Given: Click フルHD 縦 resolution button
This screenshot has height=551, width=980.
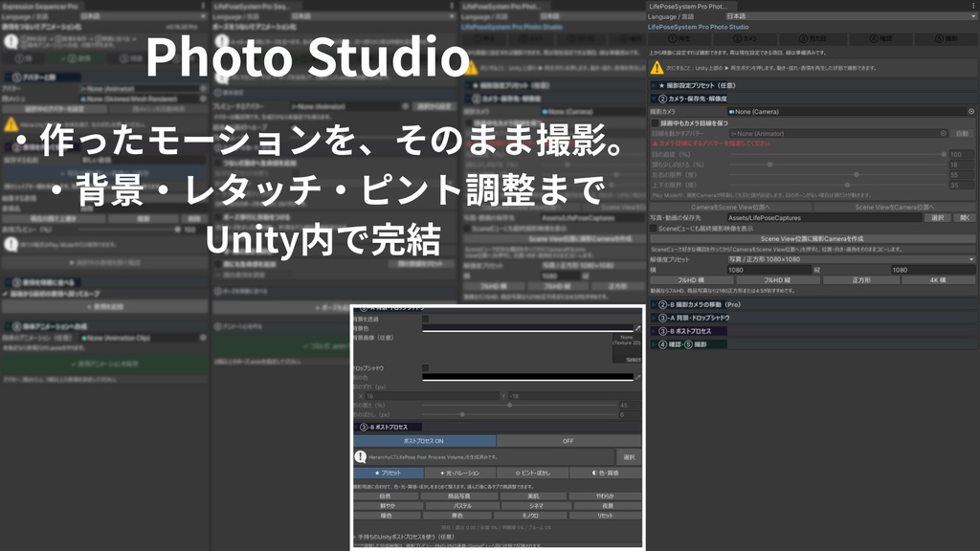Looking at the screenshot, I should click(777, 280).
